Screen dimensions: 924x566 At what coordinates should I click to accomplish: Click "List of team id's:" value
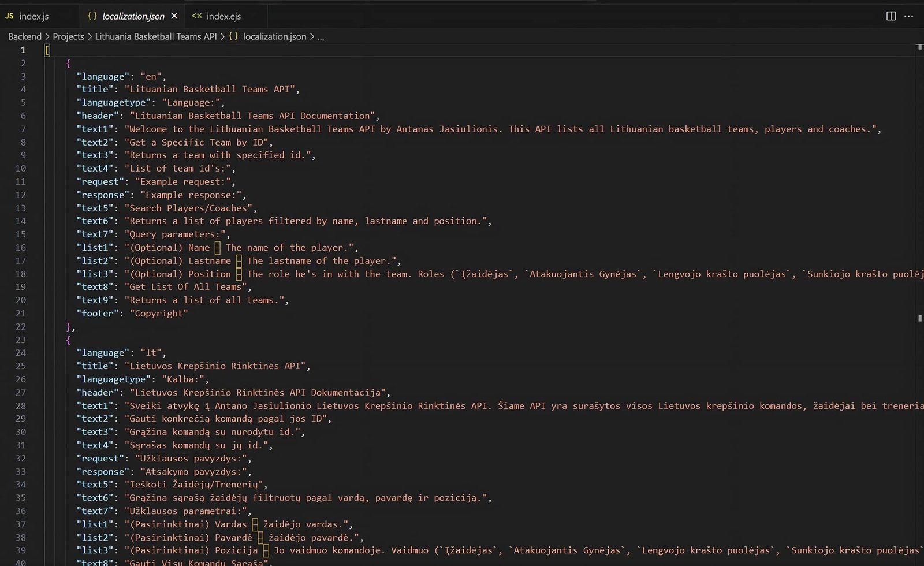point(178,168)
